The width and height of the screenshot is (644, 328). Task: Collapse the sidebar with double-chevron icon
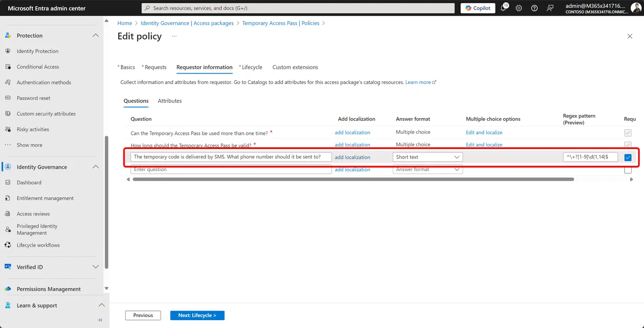pyautogui.click(x=100, y=320)
